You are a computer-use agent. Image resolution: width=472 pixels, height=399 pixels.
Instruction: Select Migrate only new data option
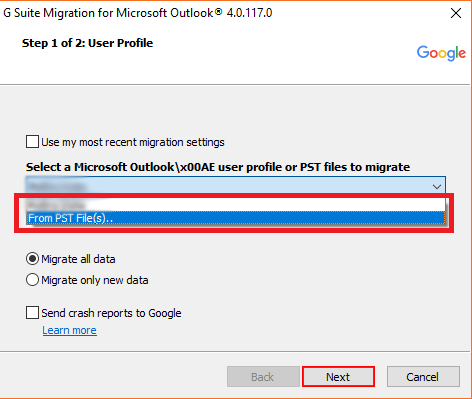[32, 280]
